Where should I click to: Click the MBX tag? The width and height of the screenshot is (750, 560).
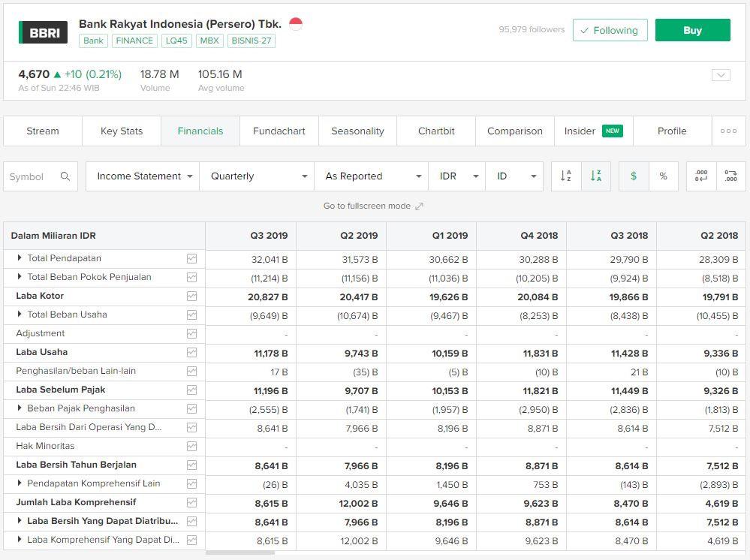pyautogui.click(x=209, y=41)
